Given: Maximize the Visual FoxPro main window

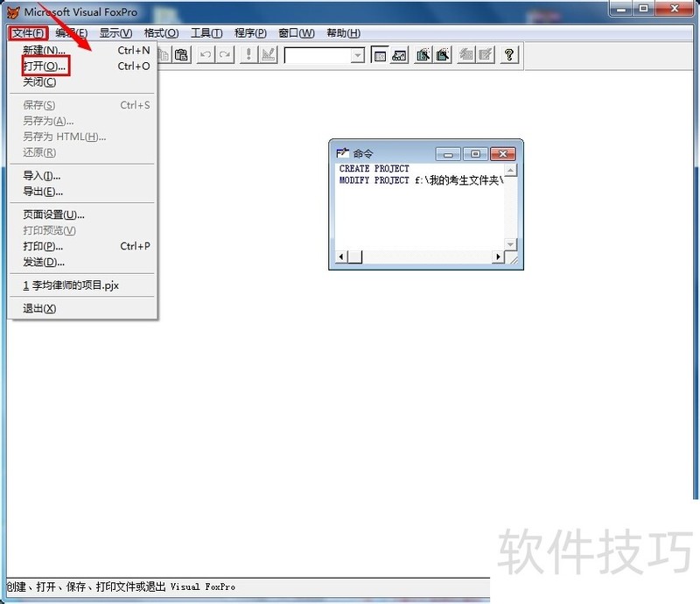Looking at the screenshot, I should [643, 9].
